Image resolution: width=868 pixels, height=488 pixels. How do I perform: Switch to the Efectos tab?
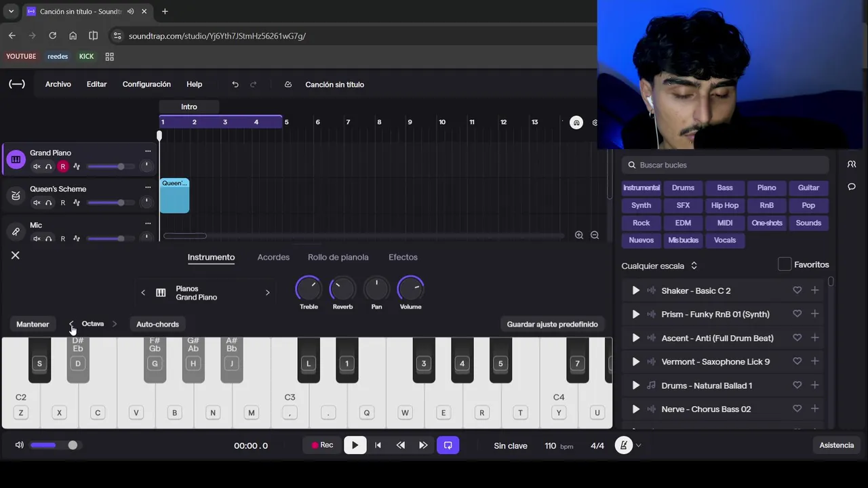tap(403, 257)
